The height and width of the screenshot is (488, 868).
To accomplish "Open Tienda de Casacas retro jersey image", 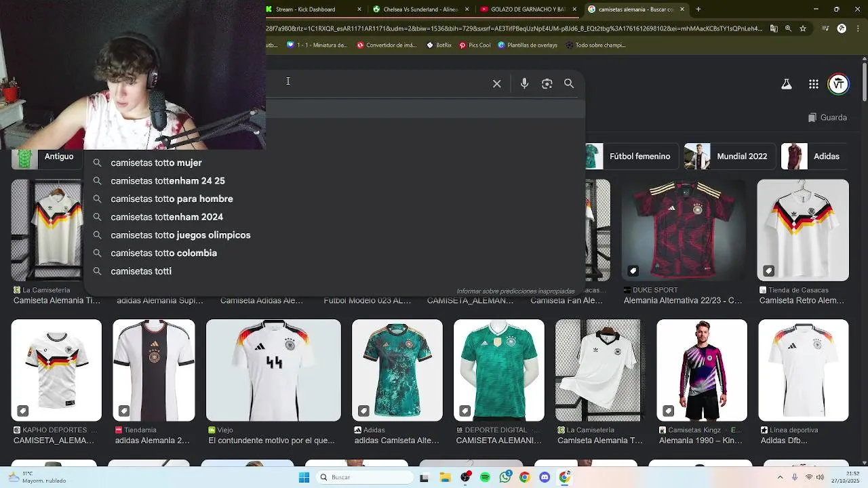I will [x=803, y=230].
